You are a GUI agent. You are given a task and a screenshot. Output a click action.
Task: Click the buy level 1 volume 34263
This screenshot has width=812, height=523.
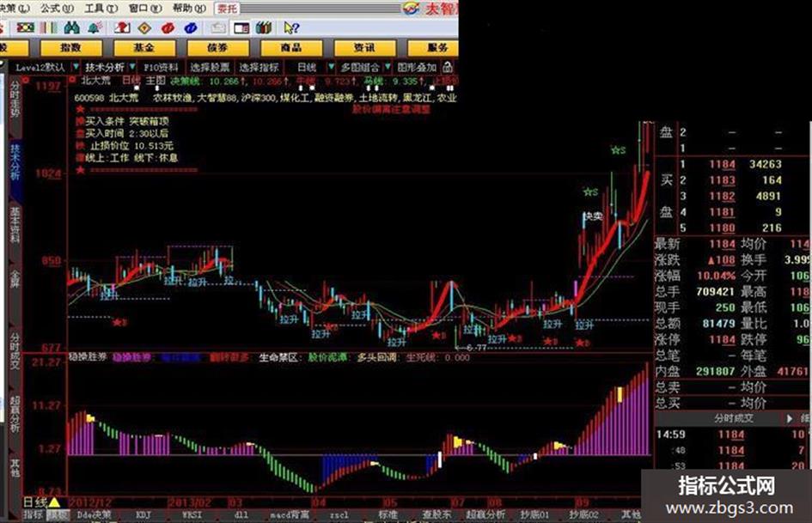pos(766,164)
